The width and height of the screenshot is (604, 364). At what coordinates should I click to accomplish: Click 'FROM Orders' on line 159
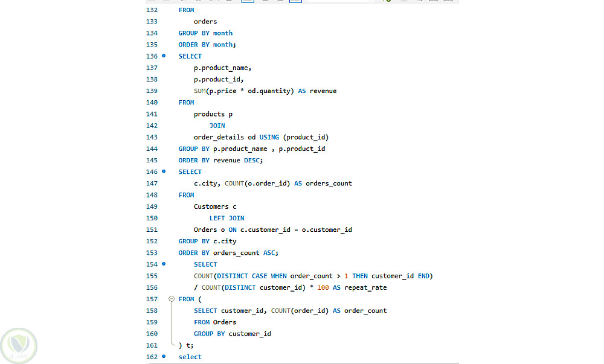(x=215, y=322)
